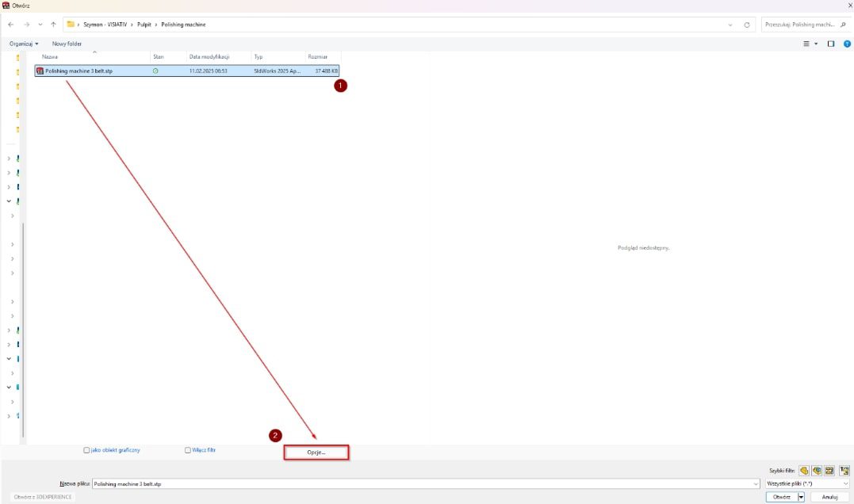The height and width of the screenshot is (504, 854).
Task: Click the Otwórz button
Action: pyautogui.click(x=782, y=497)
